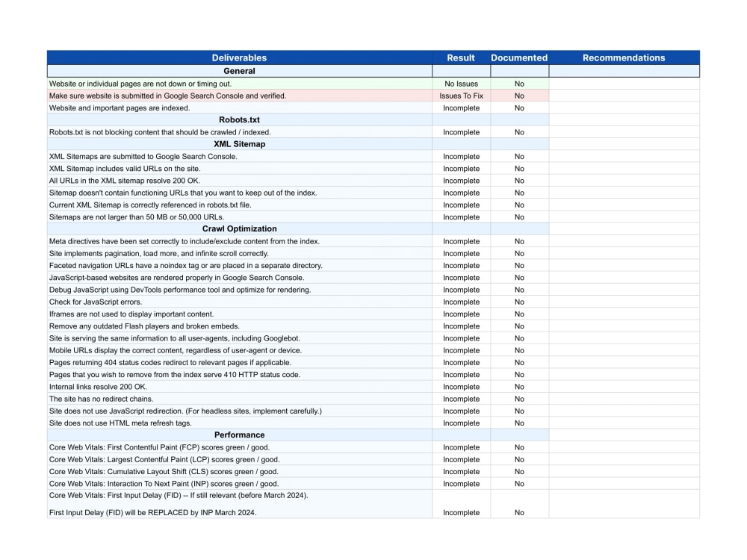Select the 'No Issues' result cell

point(461,84)
